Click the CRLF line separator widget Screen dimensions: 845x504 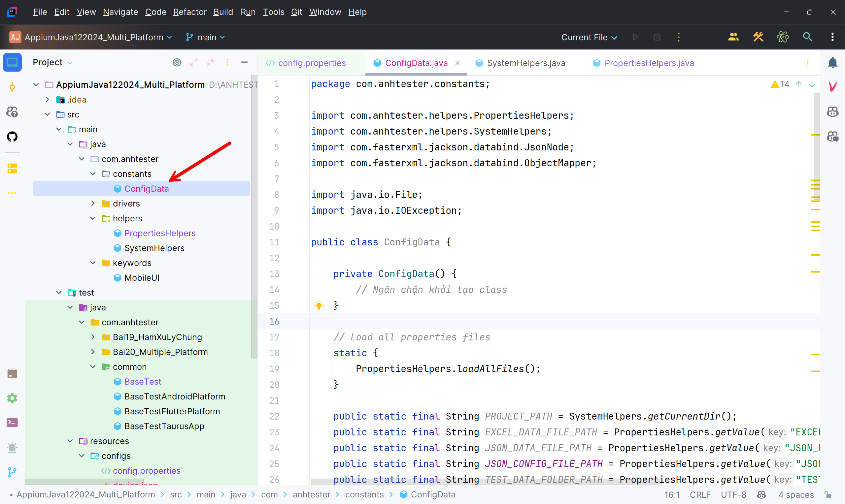pos(700,494)
